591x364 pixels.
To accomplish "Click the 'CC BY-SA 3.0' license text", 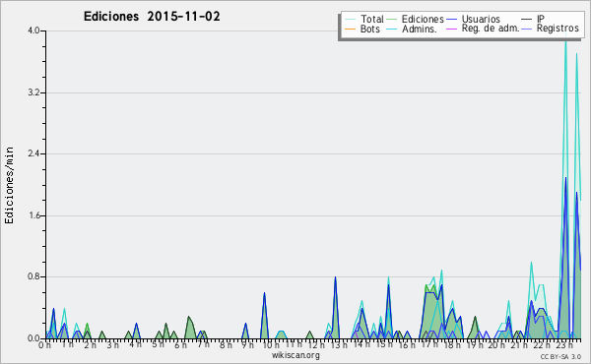I will coord(560,356).
